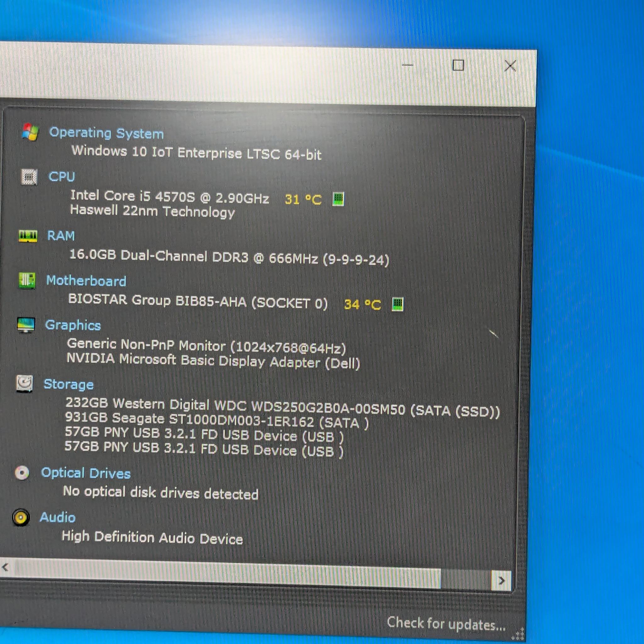Open the Storage section heading
644x644 pixels.
pos(68,384)
